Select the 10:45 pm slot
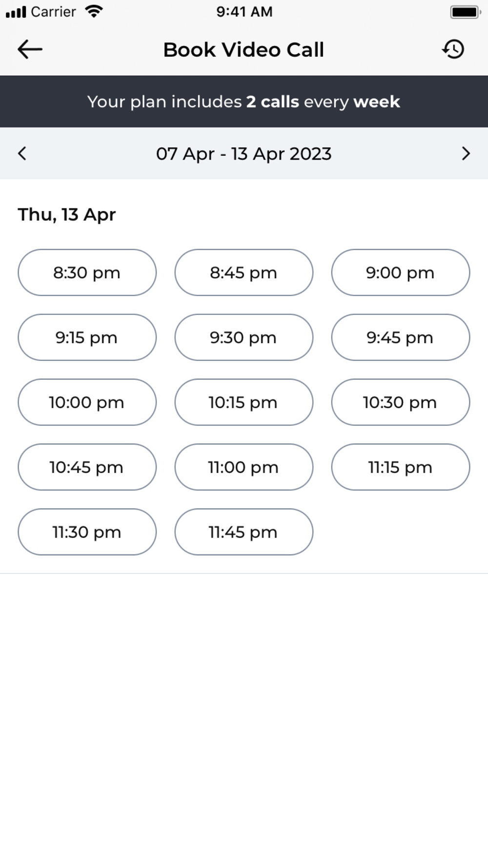 tap(87, 467)
